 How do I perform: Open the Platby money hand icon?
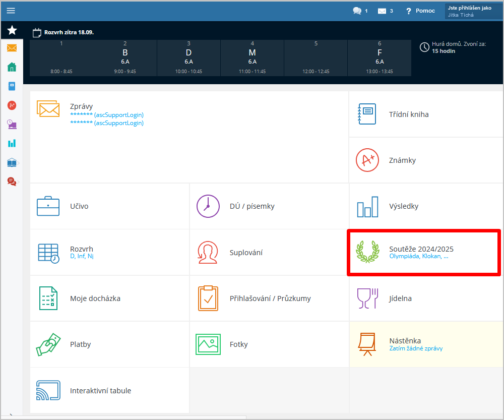click(x=48, y=344)
